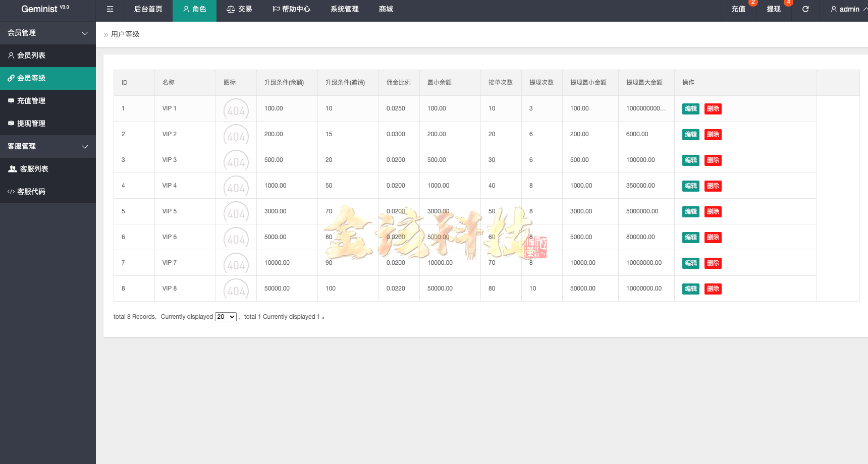
Task: Open the 系统管理 menu
Action: point(344,9)
